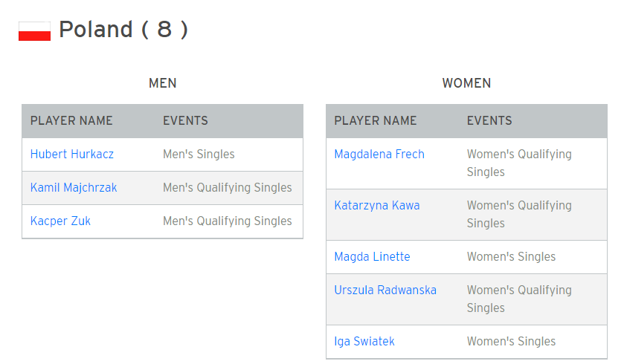Open Magda Linette profile link

(x=372, y=257)
